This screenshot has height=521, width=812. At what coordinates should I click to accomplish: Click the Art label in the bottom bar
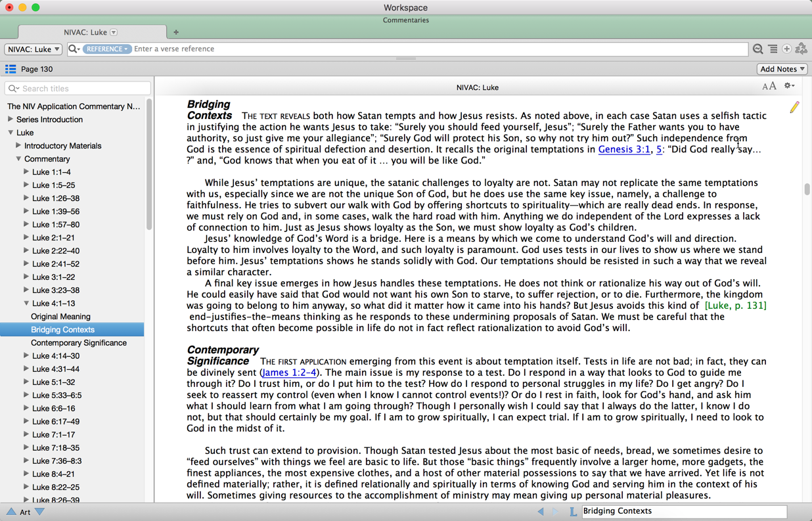(25, 512)
